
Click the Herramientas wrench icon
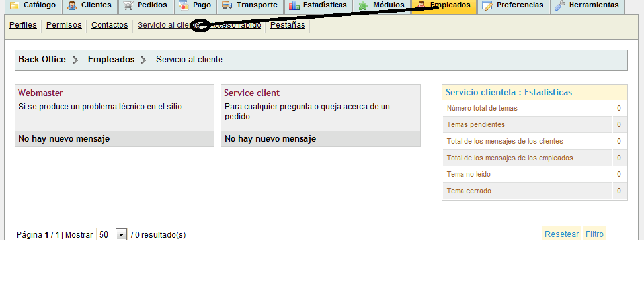[x=560, y=6]
